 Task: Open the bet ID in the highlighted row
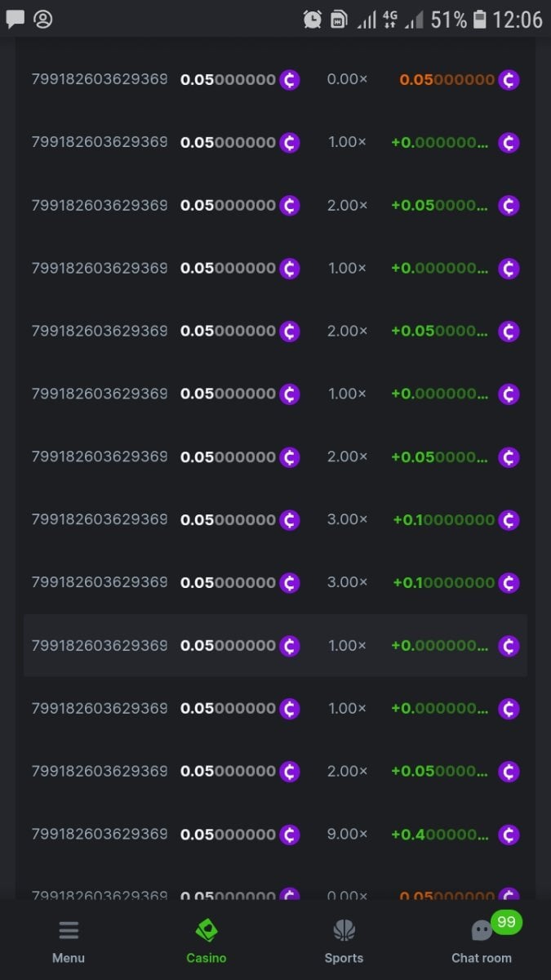(100, 645)
